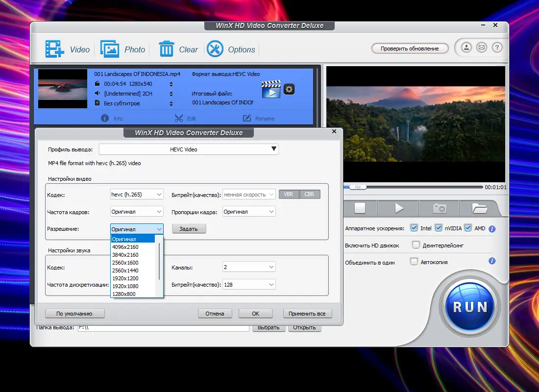Enable the Деинтерлейсинг checkbox
The width and height of the screenshot is (539, 392).
click(416, 245)
